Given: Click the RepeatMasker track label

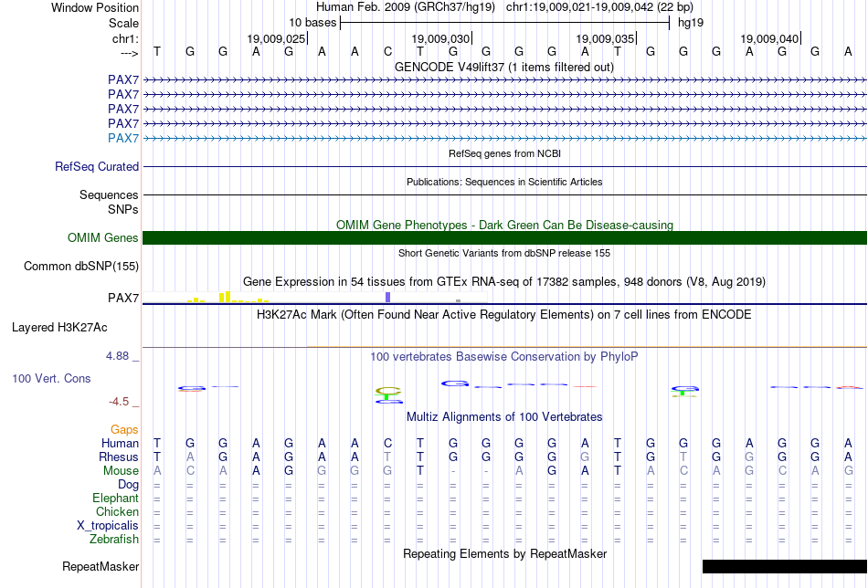Looking at the screenshot, I should pos(101,566).
